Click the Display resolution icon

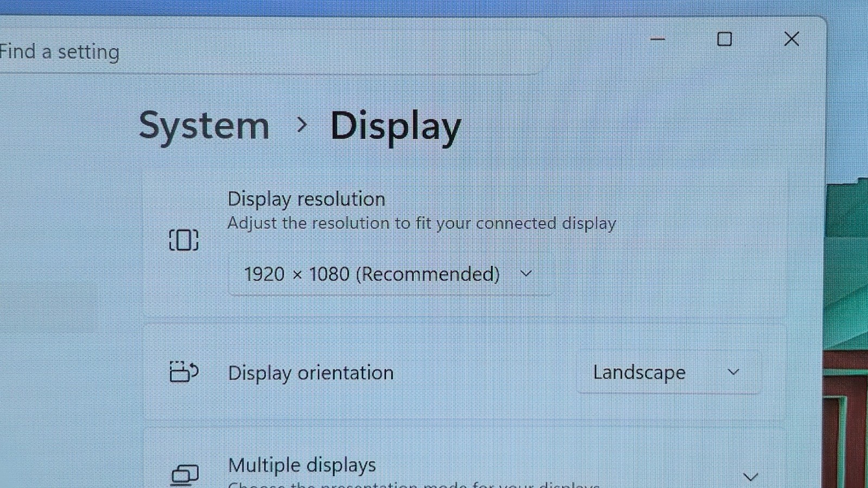point(184,240)
